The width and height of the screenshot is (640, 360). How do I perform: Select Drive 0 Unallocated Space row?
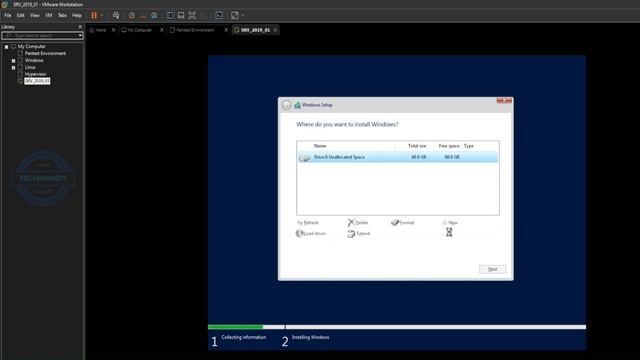coord(398,157)
